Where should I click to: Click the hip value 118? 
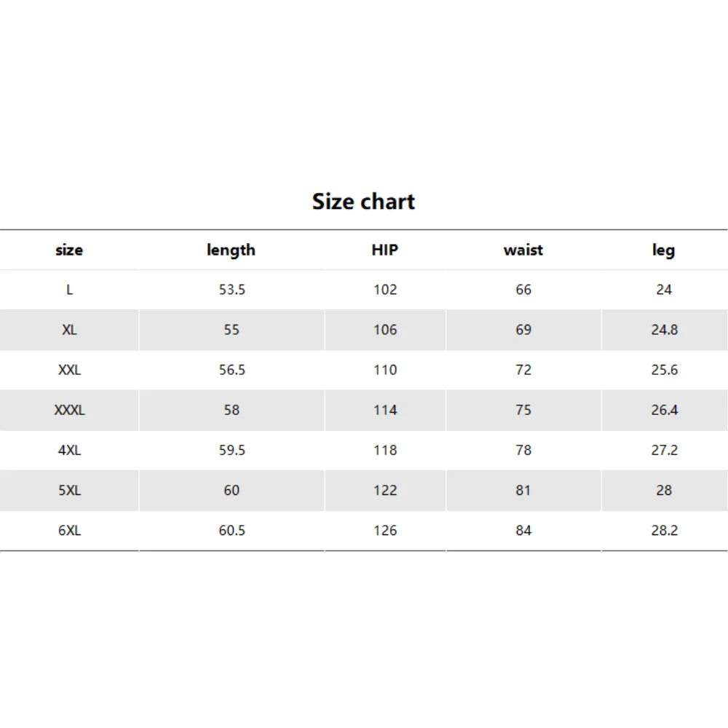385,450
